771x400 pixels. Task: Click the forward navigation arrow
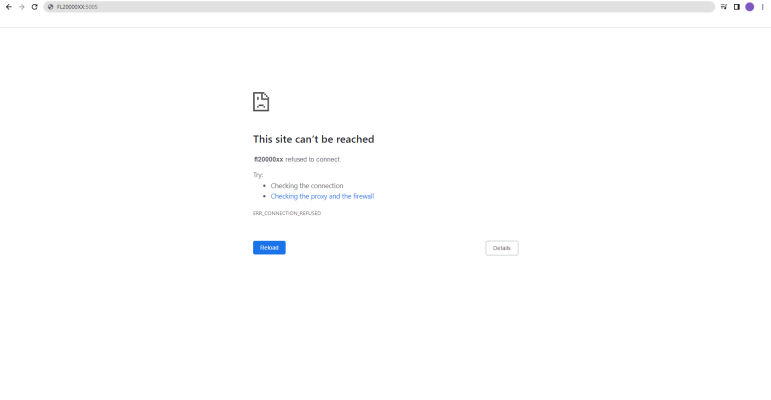click(22, 7)
